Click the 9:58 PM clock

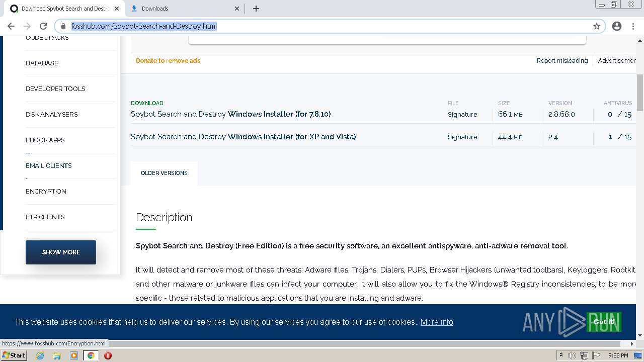click(618, 355)
